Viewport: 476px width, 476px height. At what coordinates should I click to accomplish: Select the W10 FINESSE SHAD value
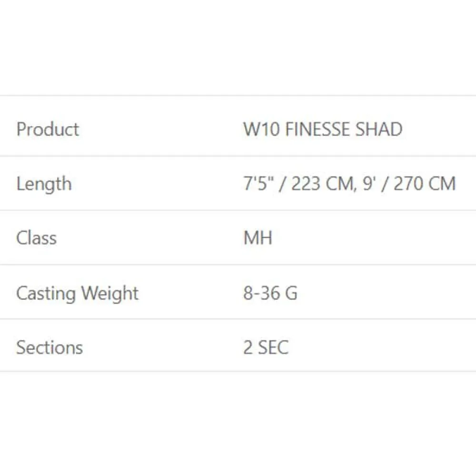323,129
